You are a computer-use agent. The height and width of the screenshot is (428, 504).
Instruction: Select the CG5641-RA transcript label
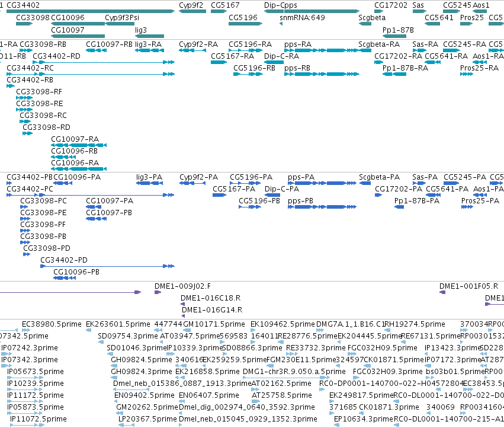tap(446, 56)
